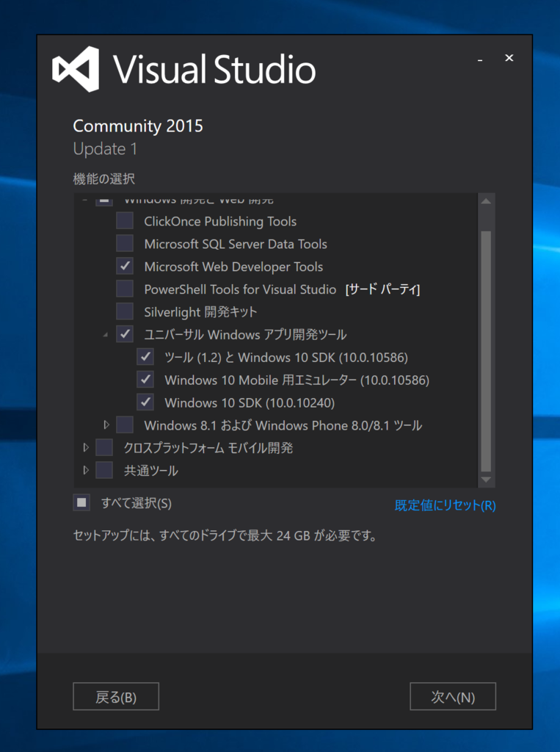Image resolution: width=560 pixels, height=752 pixels.
Task: Go back with the 戻る(B) button
Action: 116,696
